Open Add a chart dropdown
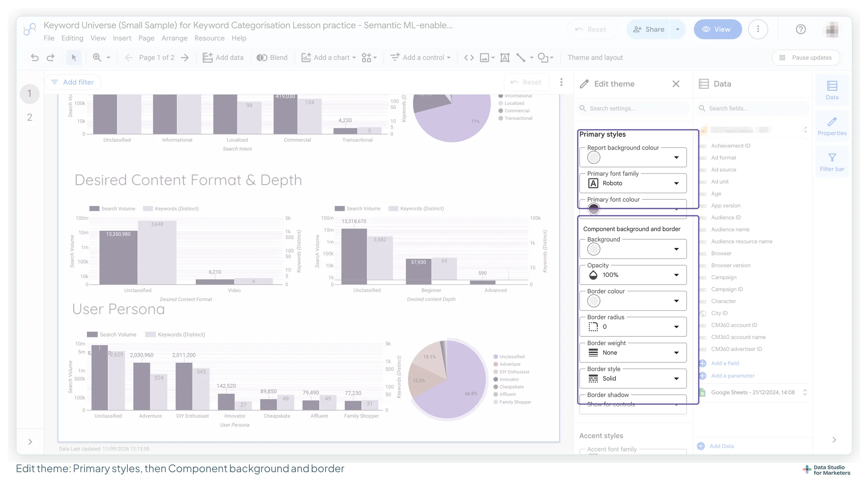This screenshot has width=868, height=484. click(x=329, y=58)
